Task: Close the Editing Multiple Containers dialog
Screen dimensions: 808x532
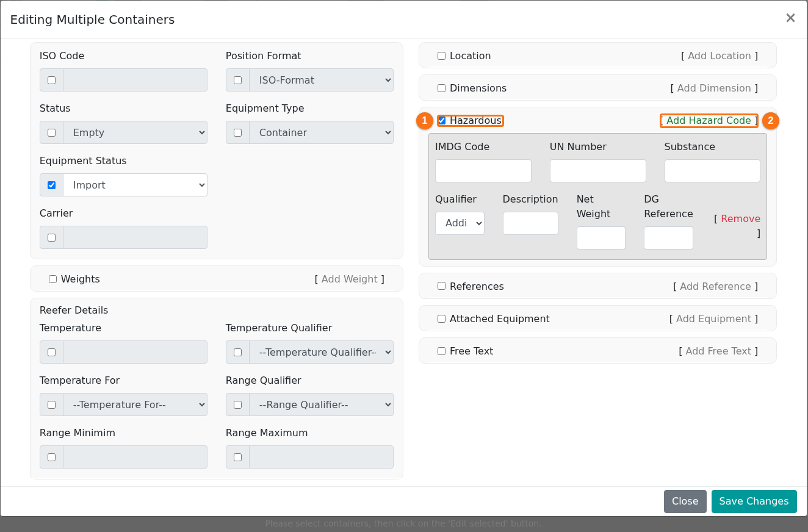Action: point(790,18)
